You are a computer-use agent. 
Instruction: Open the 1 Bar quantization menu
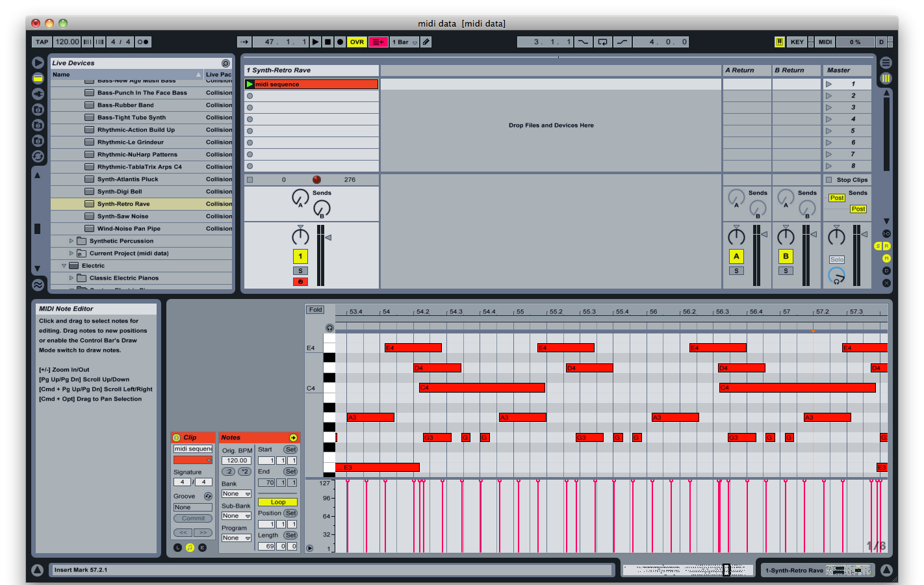405,42
